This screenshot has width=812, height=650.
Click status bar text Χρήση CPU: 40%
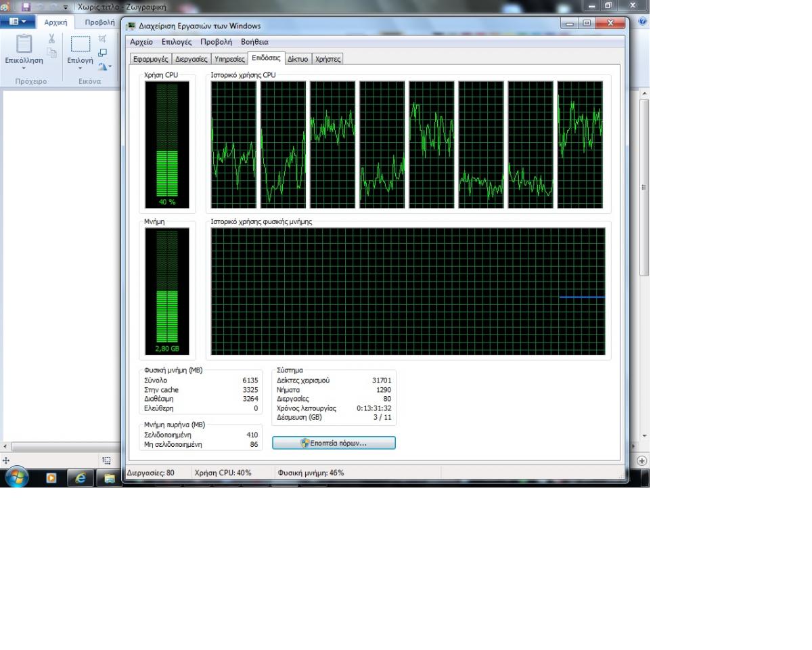tap(223, 473)
